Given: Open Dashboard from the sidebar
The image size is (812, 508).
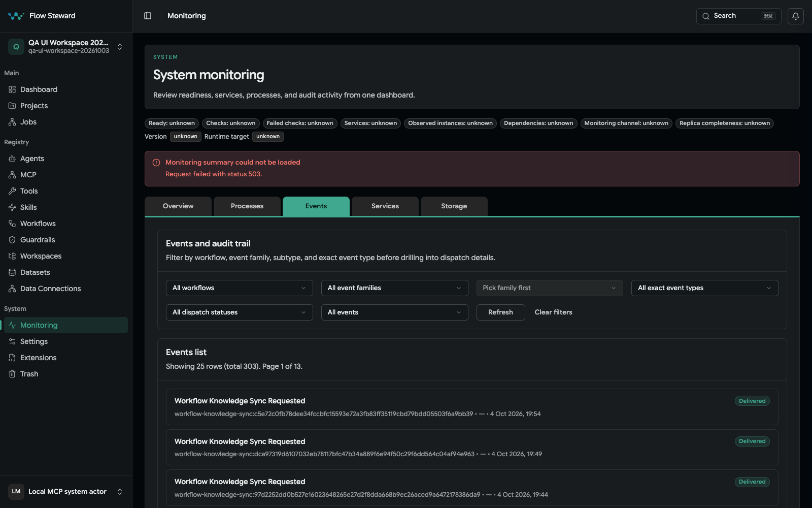Looking at the screenshot, I should [66, 89].
